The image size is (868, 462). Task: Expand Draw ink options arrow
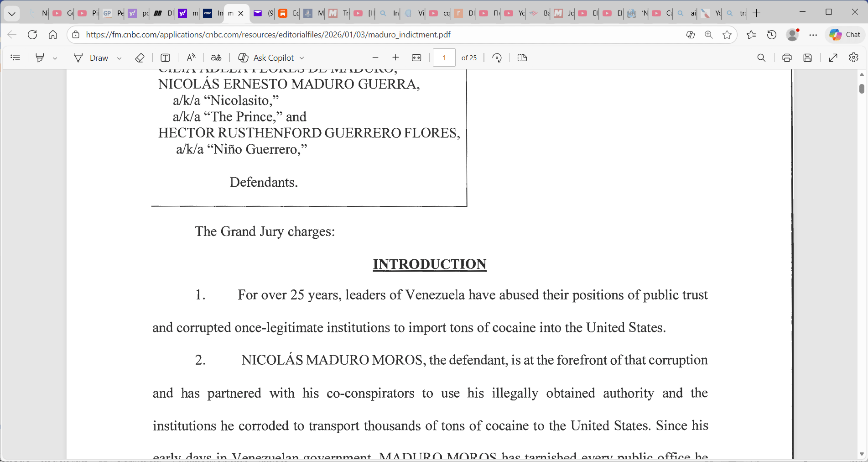coord(119,58)
